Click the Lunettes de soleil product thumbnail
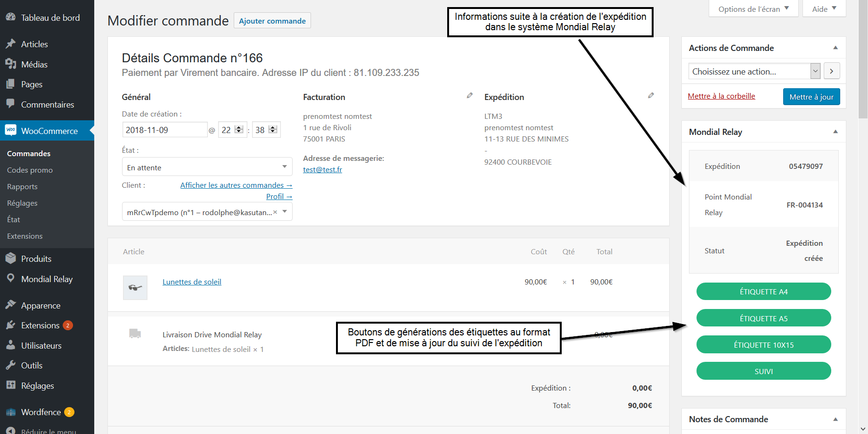 [135, 288]
